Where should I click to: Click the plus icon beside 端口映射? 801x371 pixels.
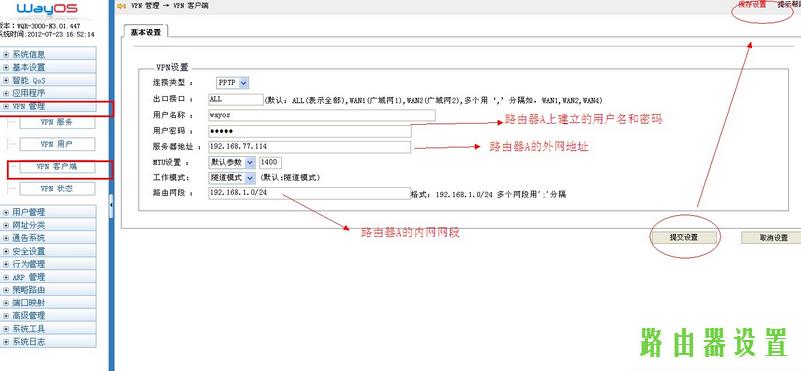click(6, 303)
